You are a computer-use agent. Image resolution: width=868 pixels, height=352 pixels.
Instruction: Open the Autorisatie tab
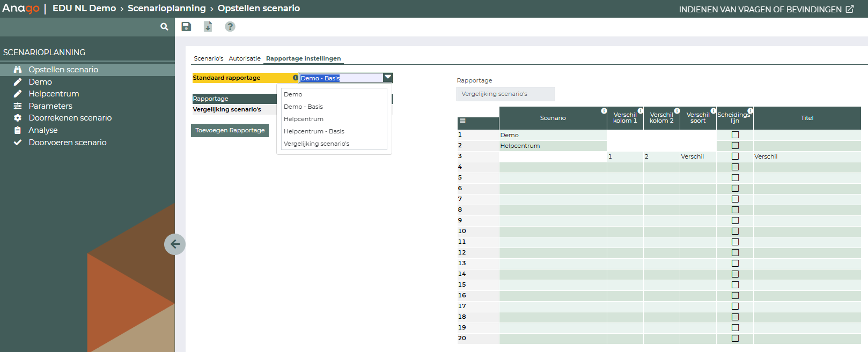click(x=245, y=58)
